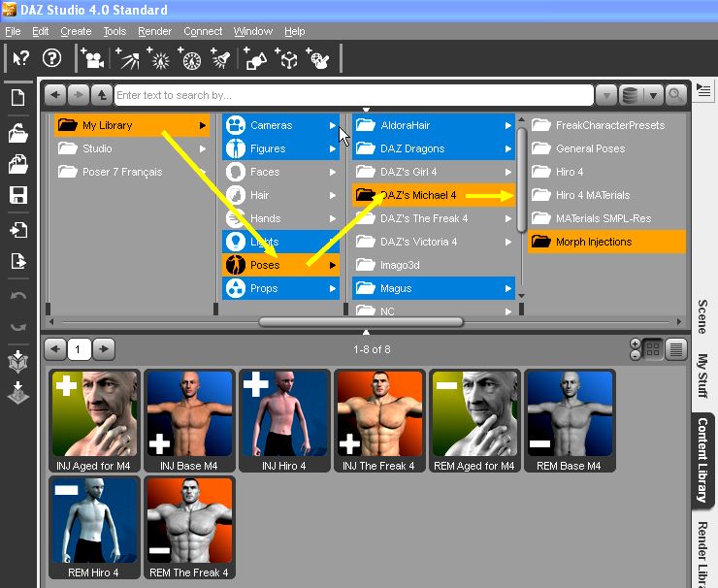Expand the My Library folder arrow
The width and height of the screenshot is (718, 588).
point(203,125)
